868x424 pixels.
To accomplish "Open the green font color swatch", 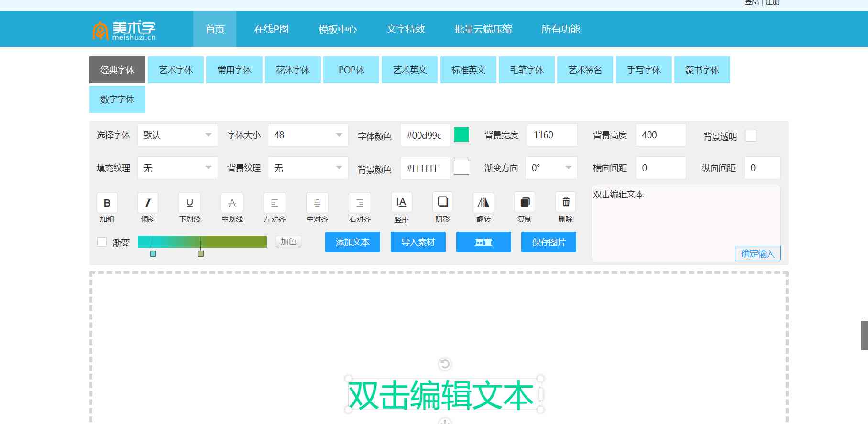I will 461,134.
